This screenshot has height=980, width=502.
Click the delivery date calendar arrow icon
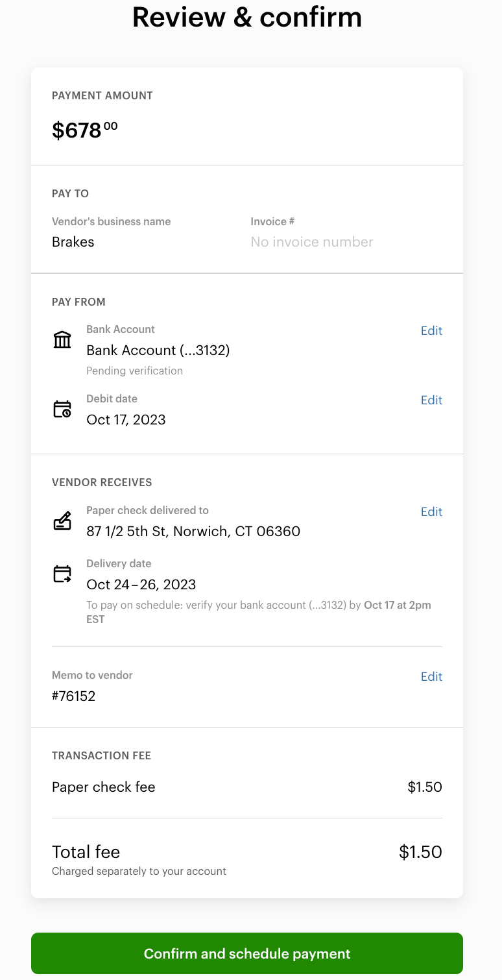(x=62, y=574)
